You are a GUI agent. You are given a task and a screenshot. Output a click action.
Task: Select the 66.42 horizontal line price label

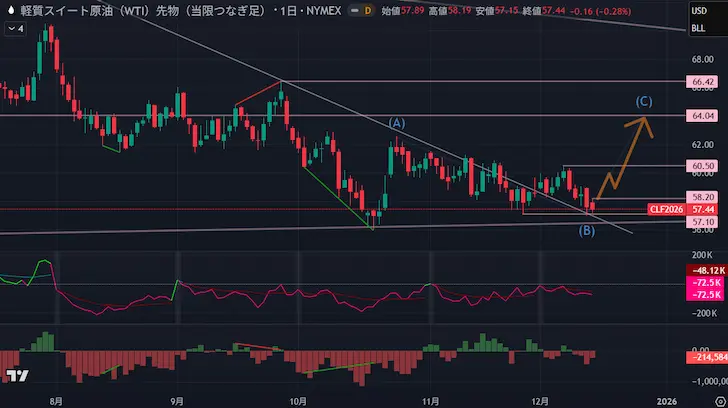point(702,81)
